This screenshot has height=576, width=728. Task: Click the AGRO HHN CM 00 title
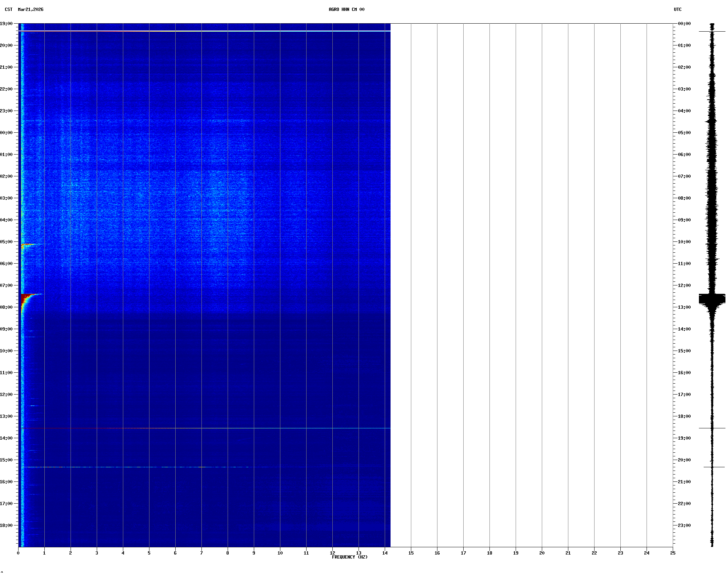pos(346,9)
